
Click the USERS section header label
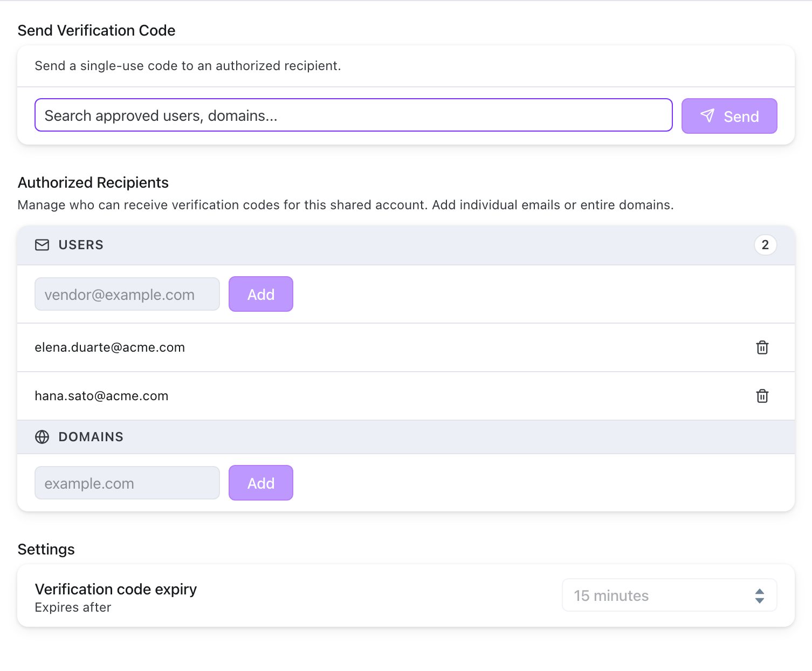click(81, 245)
